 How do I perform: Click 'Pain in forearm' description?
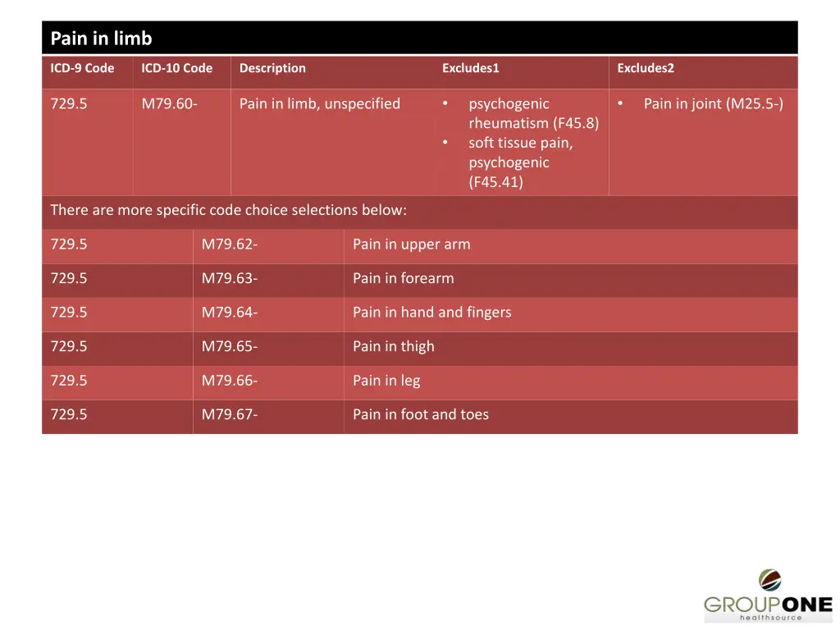point(403,278)
